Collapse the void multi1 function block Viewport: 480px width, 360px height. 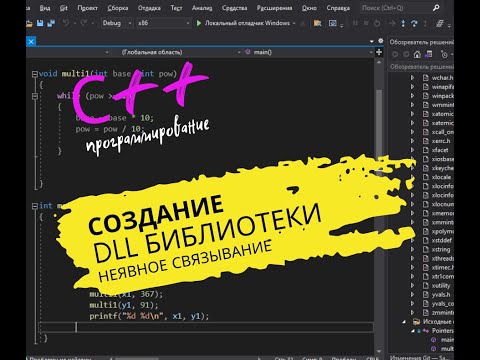[x=35, y=74]
